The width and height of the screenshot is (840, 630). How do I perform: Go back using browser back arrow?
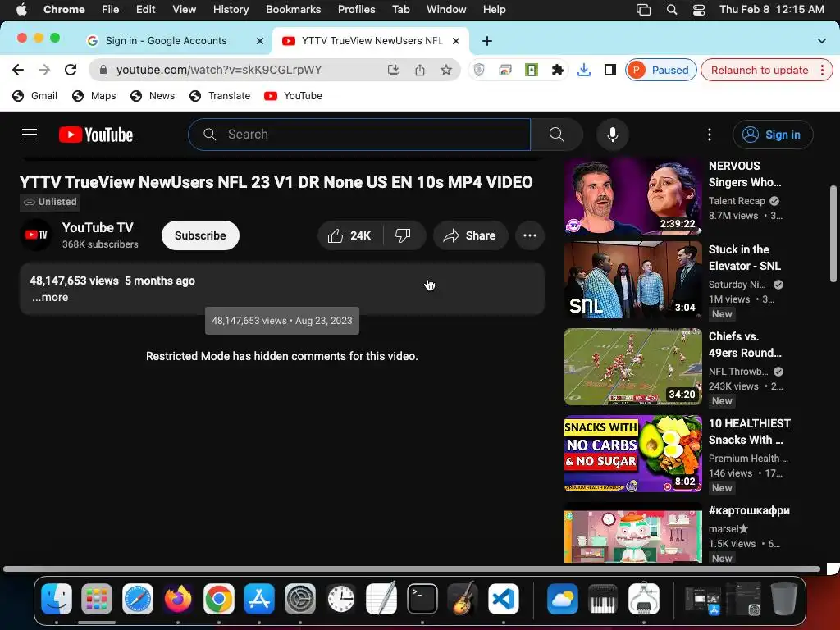tap(18, 70)
